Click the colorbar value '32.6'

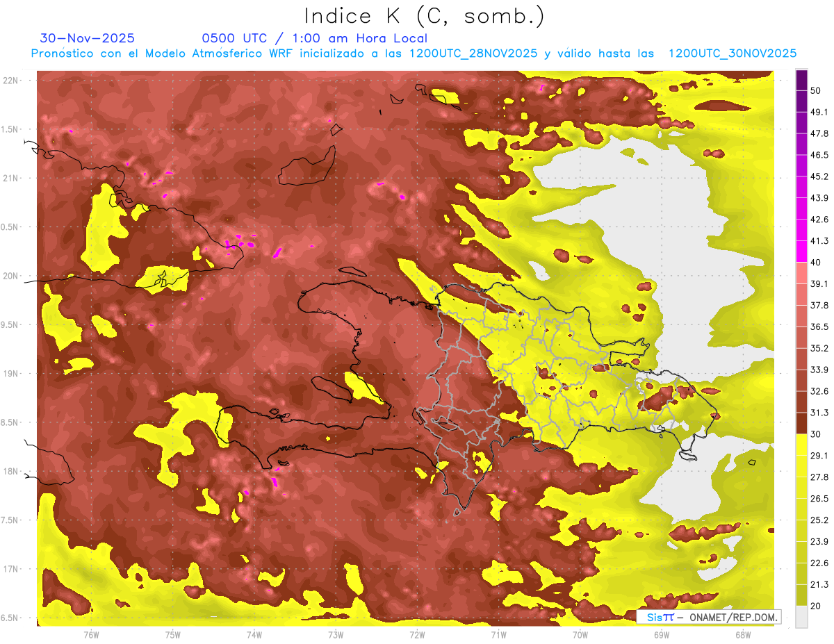(x=819, y=391)
